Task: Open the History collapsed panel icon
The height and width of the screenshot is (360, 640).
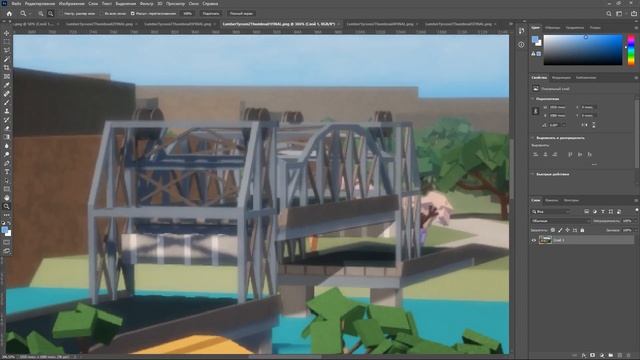Action: pyautogui.click(x=521, y=31)
